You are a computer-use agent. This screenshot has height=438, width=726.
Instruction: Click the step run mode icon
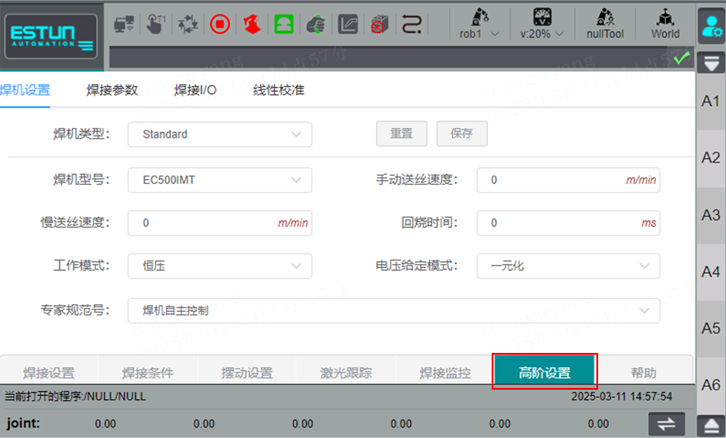click(x=412, y=24)
